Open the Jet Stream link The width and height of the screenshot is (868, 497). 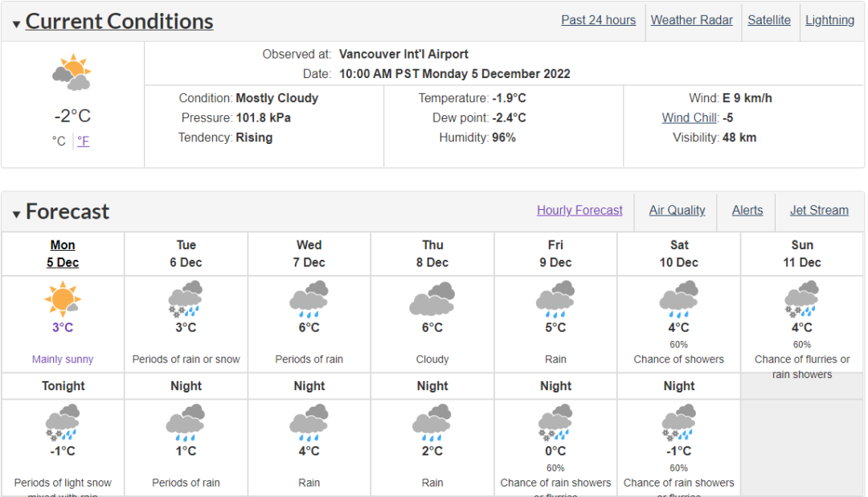[819, 211]
